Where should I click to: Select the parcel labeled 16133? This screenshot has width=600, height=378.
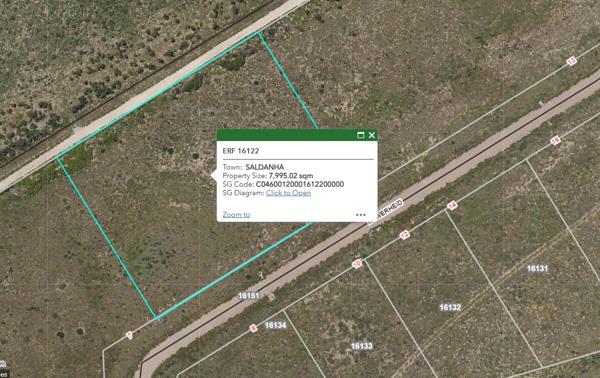point(362,346)
